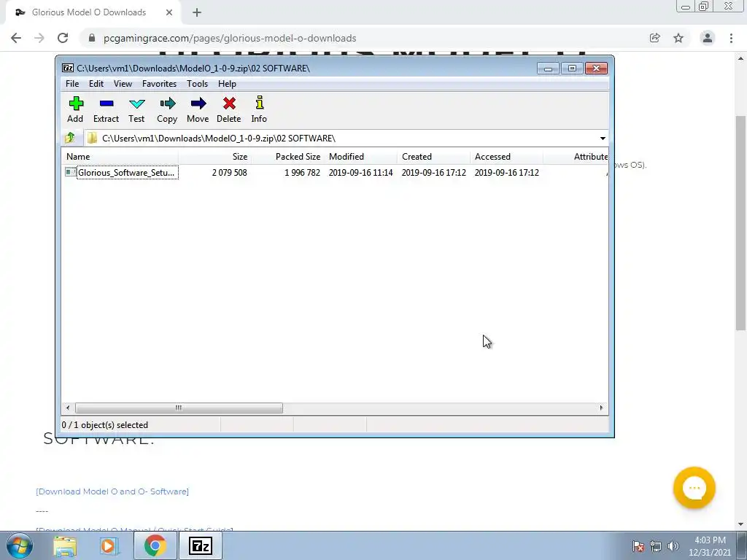Expand the address path dropdown arrow
747x560 pixels.
pos(603,138)
